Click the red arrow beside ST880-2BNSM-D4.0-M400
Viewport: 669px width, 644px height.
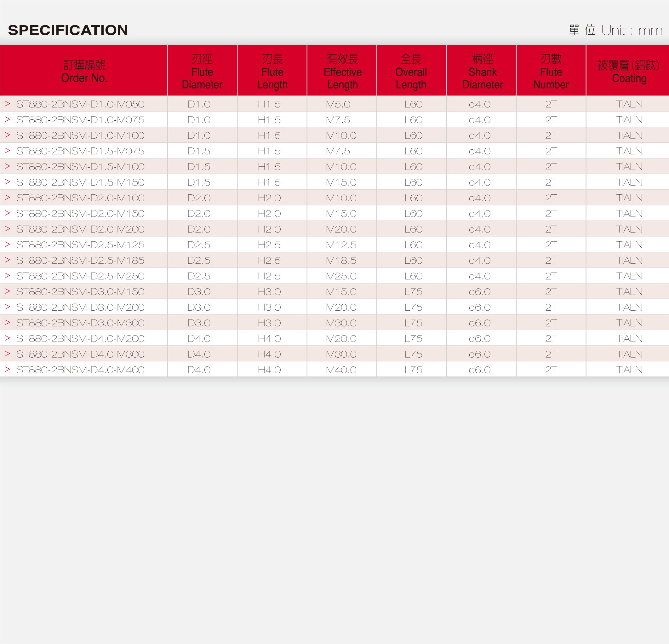tap(8, 369)
